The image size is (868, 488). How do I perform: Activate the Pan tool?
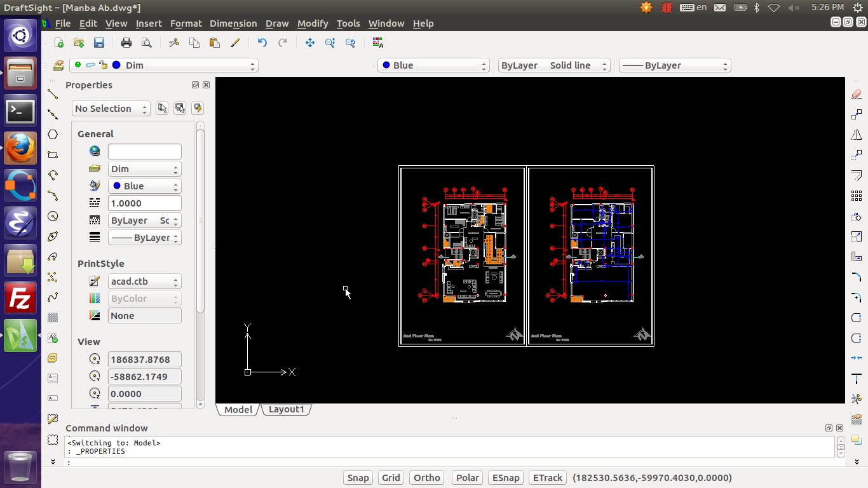(x=310, y=43)
